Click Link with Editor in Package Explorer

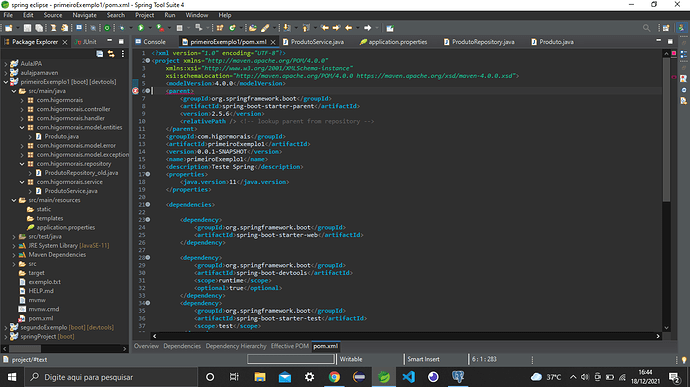coord(111,54)
